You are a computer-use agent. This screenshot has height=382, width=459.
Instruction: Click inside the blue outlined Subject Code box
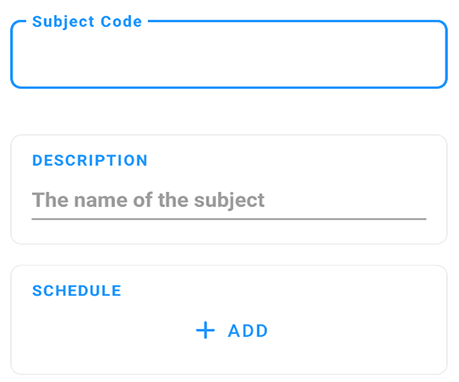pyautogui.click(x=229, y=55)
